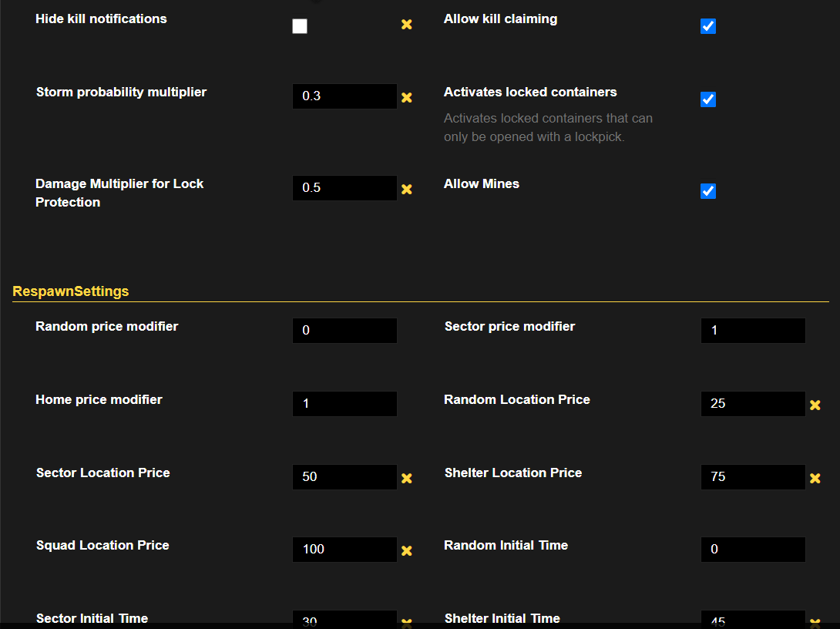
Task: Reset Squad Location Price using yellow X
Action: pos(407,550)
